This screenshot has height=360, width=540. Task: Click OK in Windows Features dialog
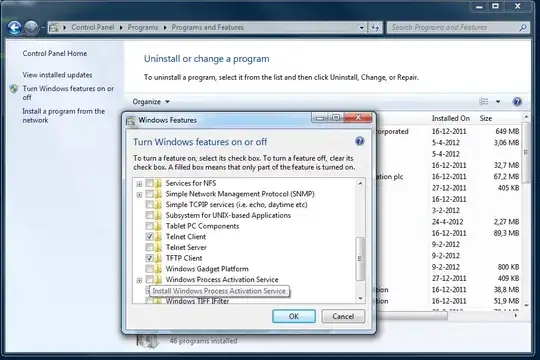294,316
